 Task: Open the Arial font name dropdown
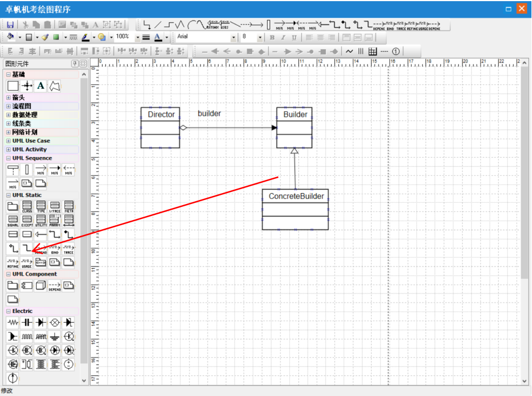pos(234,37)
